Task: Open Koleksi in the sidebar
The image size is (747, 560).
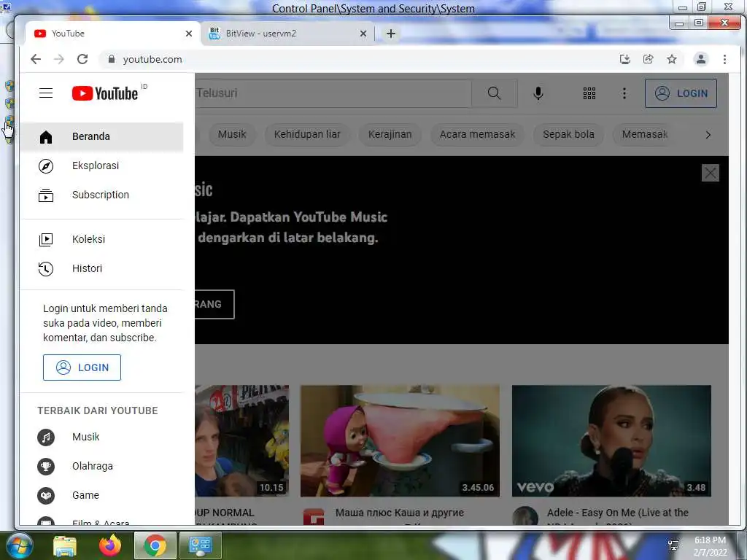Action: [101, 239]
